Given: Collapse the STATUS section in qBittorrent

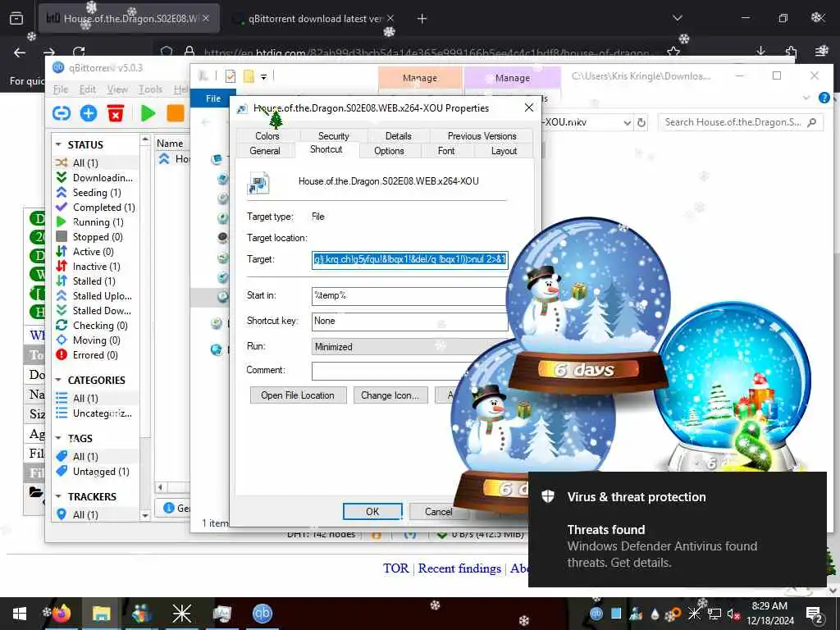Looking at the screenshot, I should point(58,144).
